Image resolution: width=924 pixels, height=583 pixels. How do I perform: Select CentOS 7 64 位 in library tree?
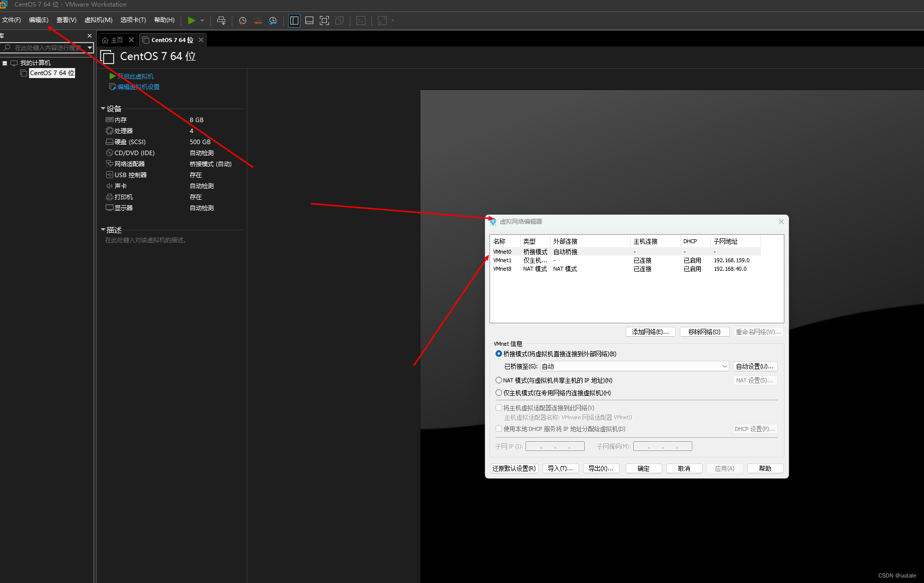click(x=52, y=73)
